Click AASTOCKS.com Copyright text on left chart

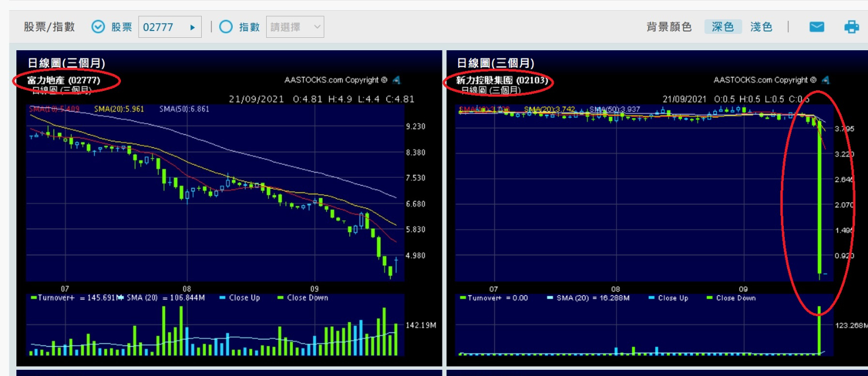pos(336,80)
